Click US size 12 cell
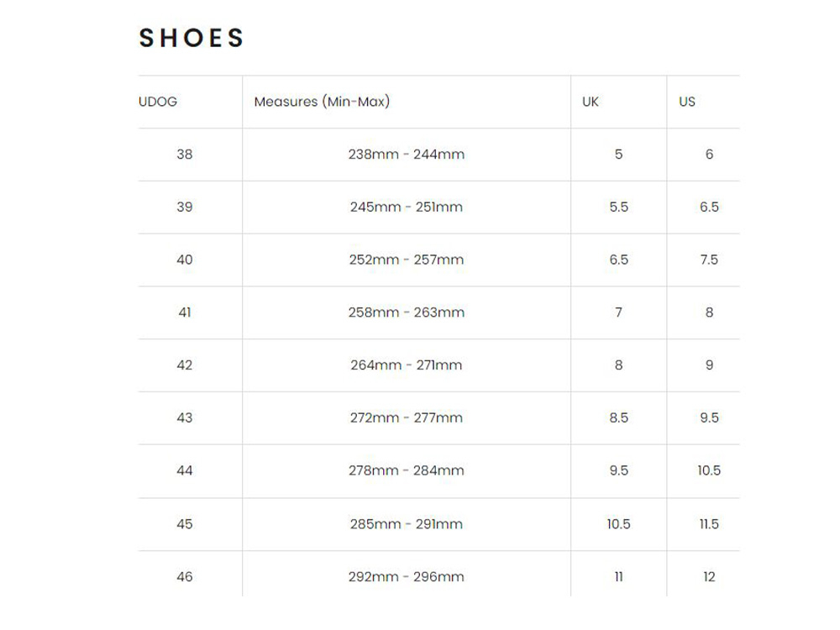The height and width of the screenshot is (630, 840). 709,577
